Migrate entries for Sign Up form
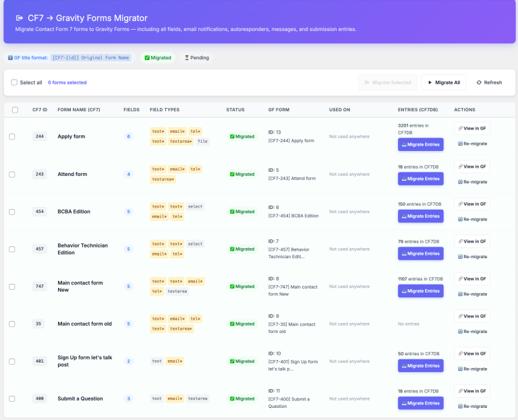Image resolution: width=518 pixels, height=420 pixels. [420, 366]
